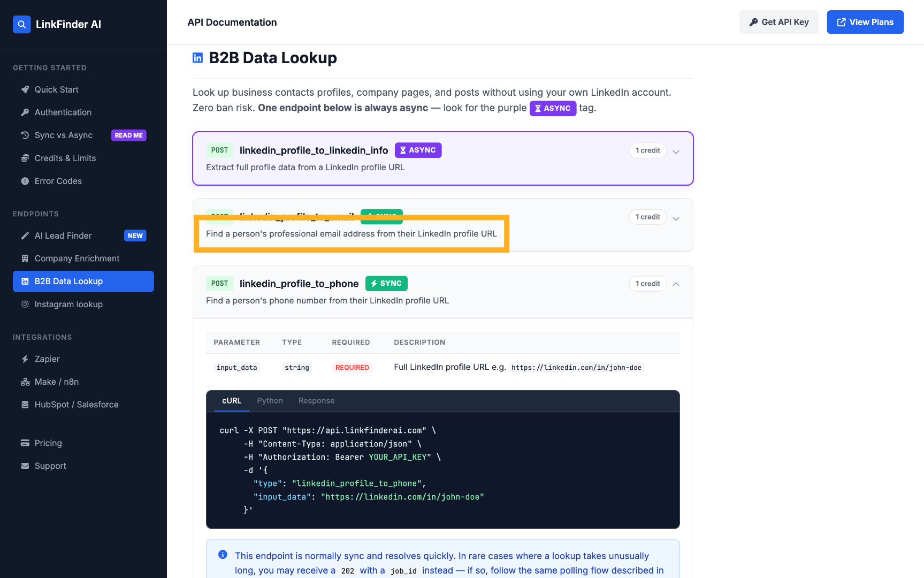Click the info icon in the blue notice box
This screenshot has width=924, height=578.
coord(223,554)
